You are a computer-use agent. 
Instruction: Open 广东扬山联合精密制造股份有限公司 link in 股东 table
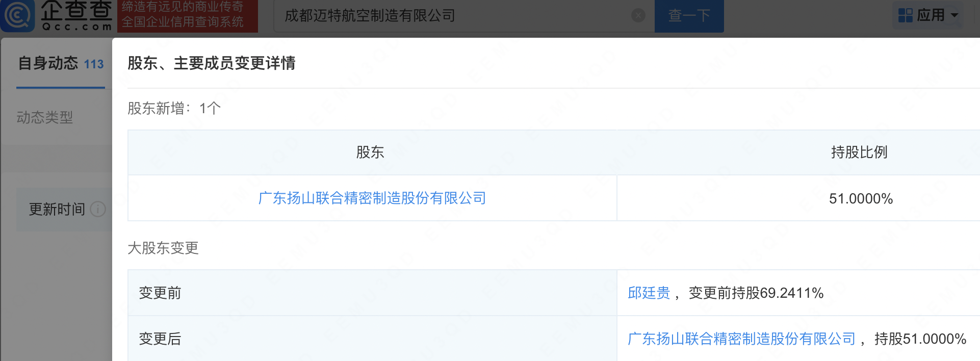coord(372,198)
